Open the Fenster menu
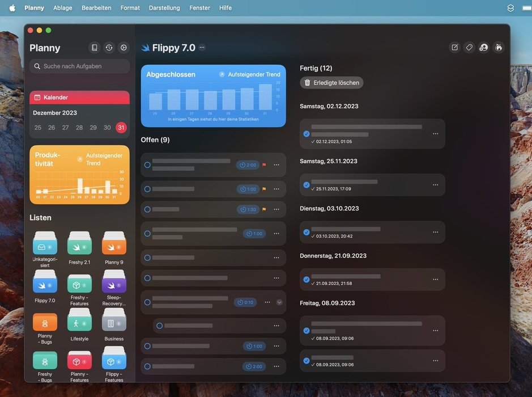Image resolution: width=532 pixels, height=397 pixels. click(200, 8)
